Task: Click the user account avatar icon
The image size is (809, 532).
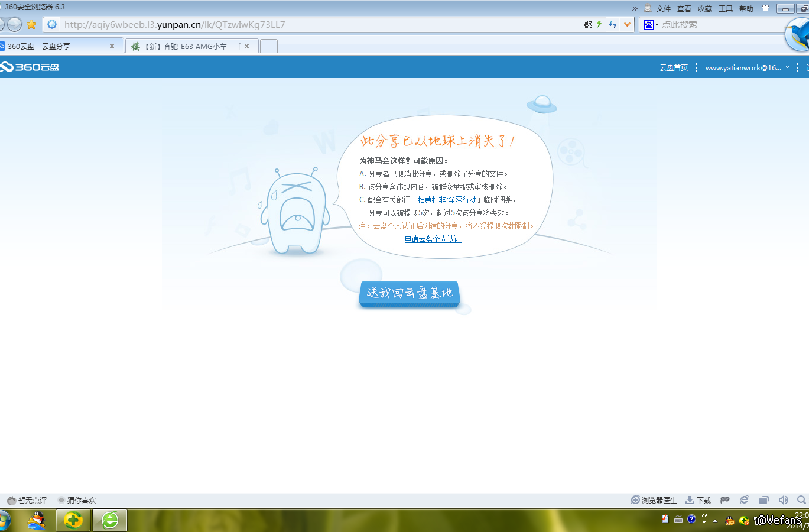Action: point(648,8)
